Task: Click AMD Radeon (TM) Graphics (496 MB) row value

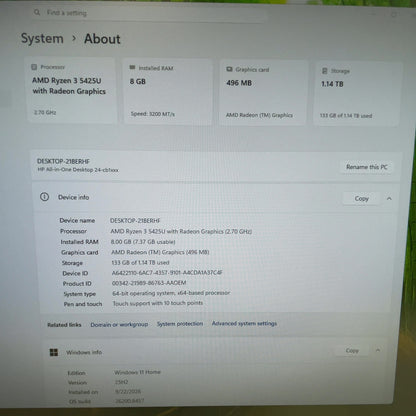Action: coord(160,252)
